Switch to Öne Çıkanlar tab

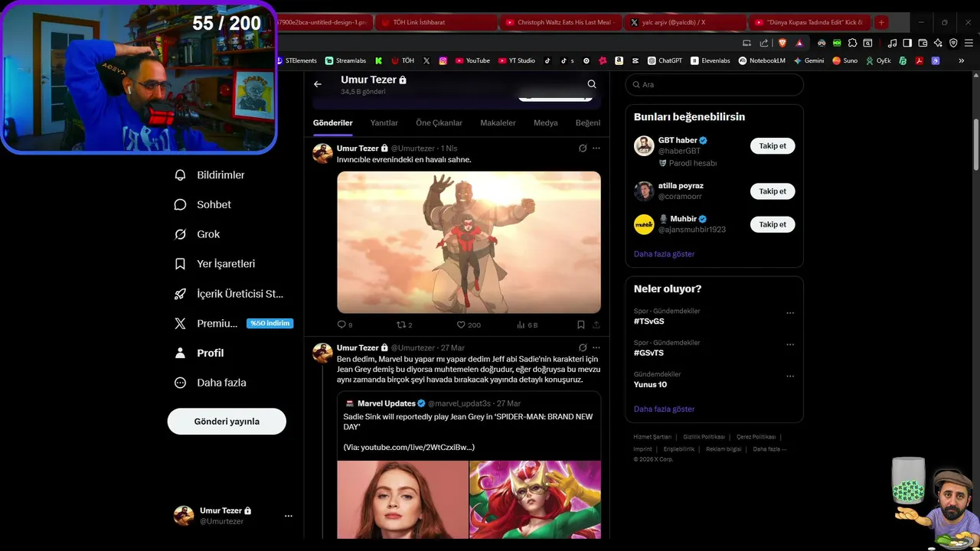(439, 122)
